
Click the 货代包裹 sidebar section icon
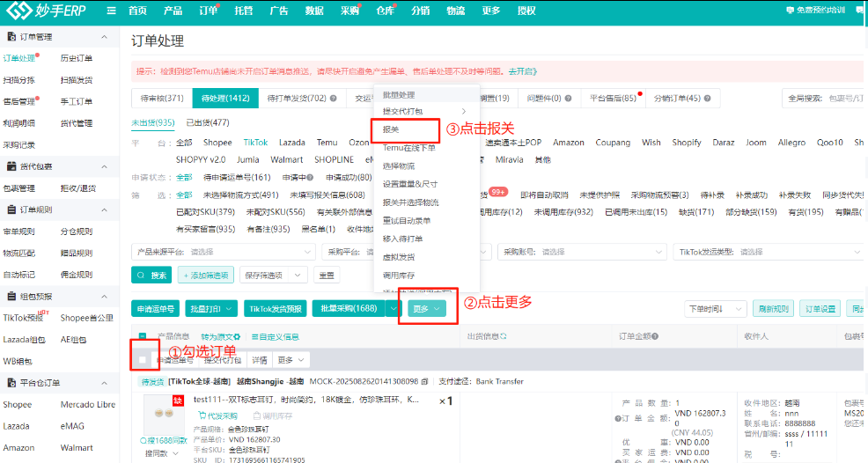pyautogui.click(x=11, y=166)
